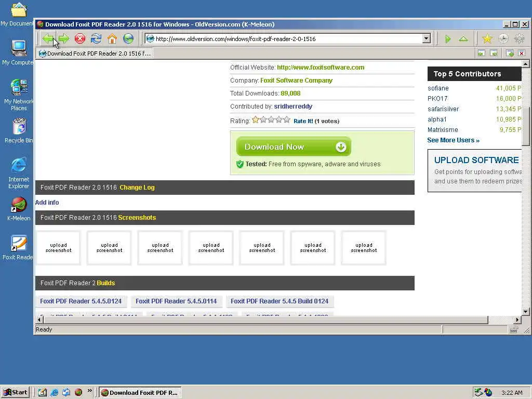The width and height of the screenshot is (532, 399).
Task: Open bookmarks with the yellow star icon
Action: [x=487, y=38]
